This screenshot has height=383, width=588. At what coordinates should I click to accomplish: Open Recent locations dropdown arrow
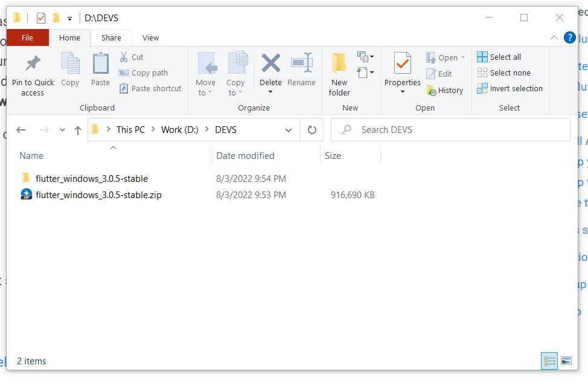click(62, 130)
